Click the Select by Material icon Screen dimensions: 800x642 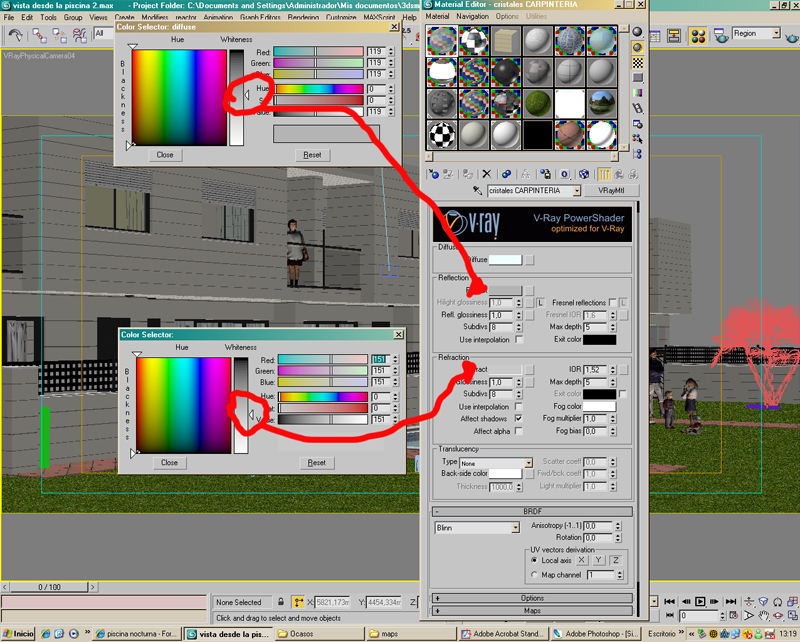pos(638,139)
